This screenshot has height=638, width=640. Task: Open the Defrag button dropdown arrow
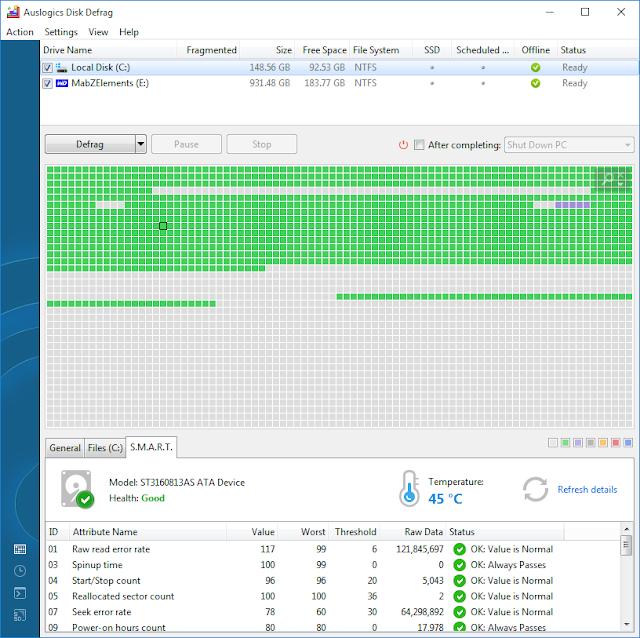point(141,144)
